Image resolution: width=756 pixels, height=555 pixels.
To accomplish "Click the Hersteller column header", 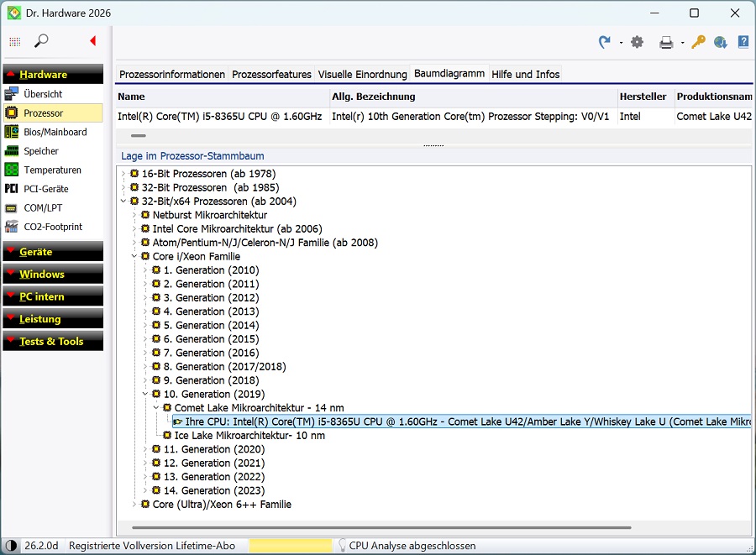I will click(646, 97).
